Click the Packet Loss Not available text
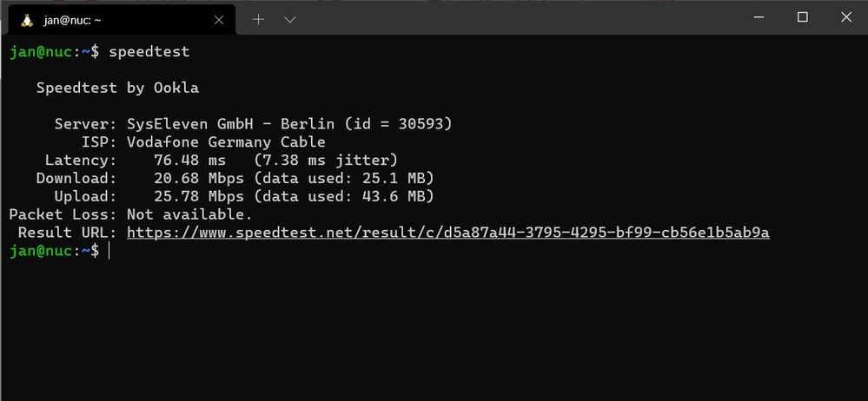868x401 pixels. click(189, 214)
